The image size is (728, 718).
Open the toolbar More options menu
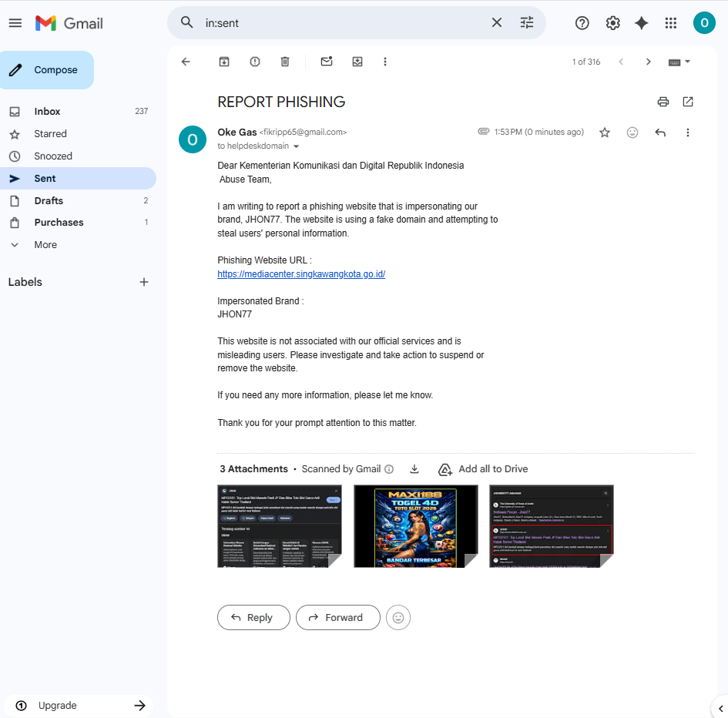(385, 62)
